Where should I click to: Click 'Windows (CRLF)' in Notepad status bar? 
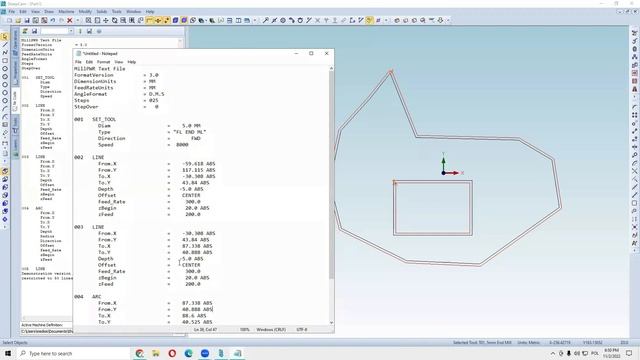point(271,329)
